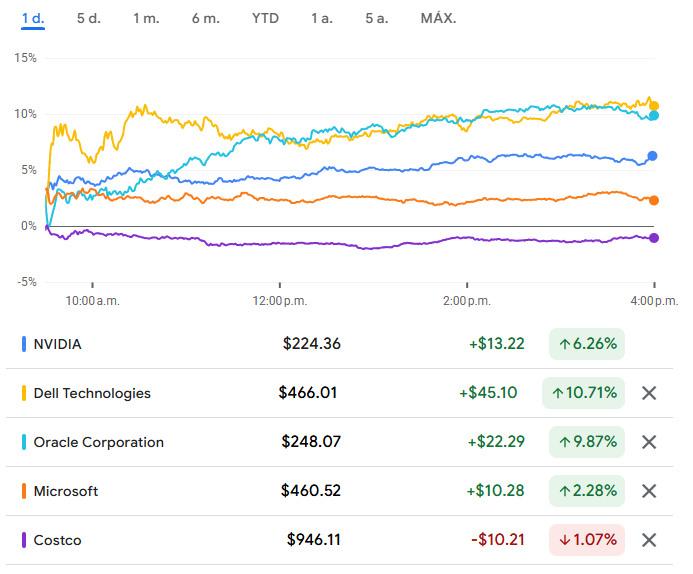Image resolution: width=693 pixels, height=574 pixels.
Task: Click the purple Costco color marker
Action: pos(24,540)
